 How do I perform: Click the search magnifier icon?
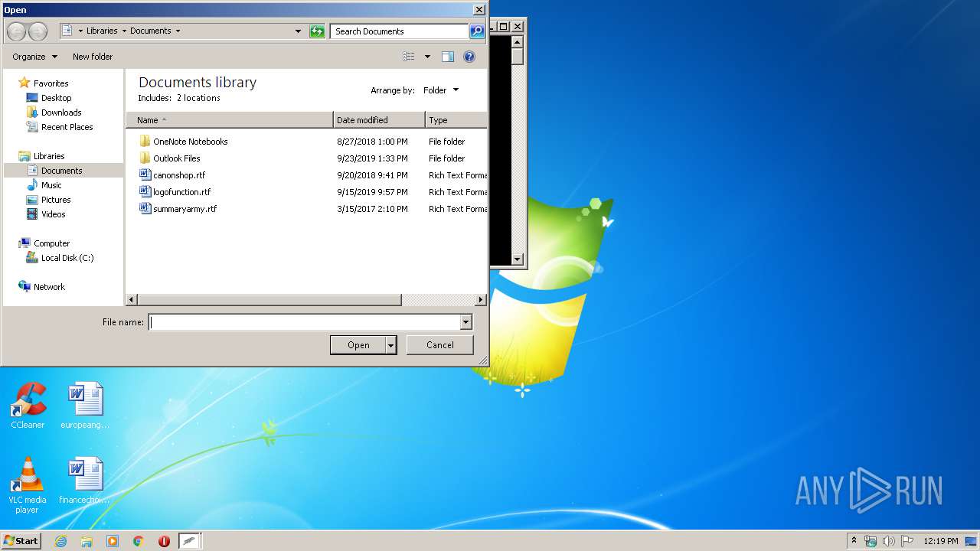coord(477,31)
